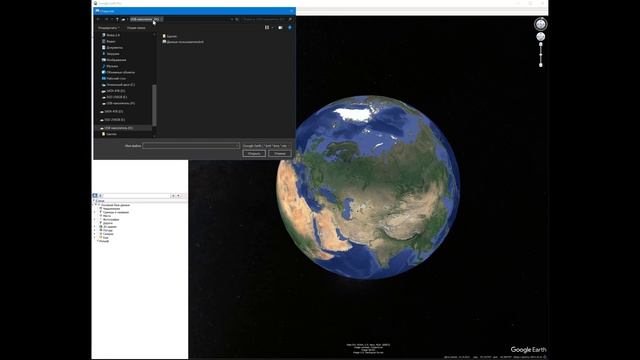Image resolution: width=640 pixels, height=360 pixels.
Task: Select Загрузки in the dialog sidebar
Action: coord(110,53)
